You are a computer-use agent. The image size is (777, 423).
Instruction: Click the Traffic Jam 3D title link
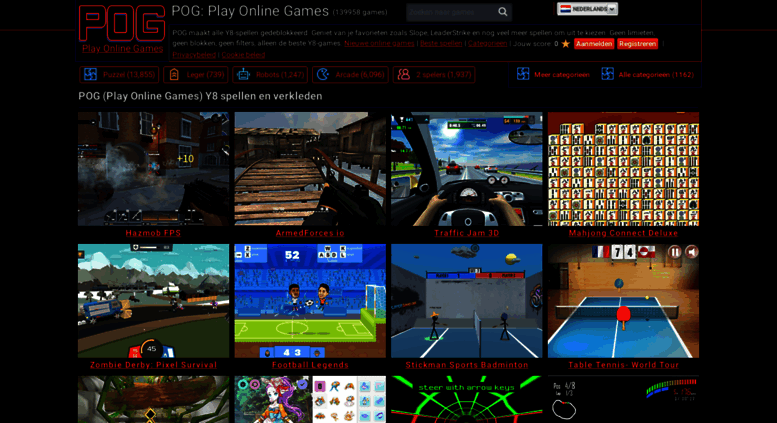[467, 233]
